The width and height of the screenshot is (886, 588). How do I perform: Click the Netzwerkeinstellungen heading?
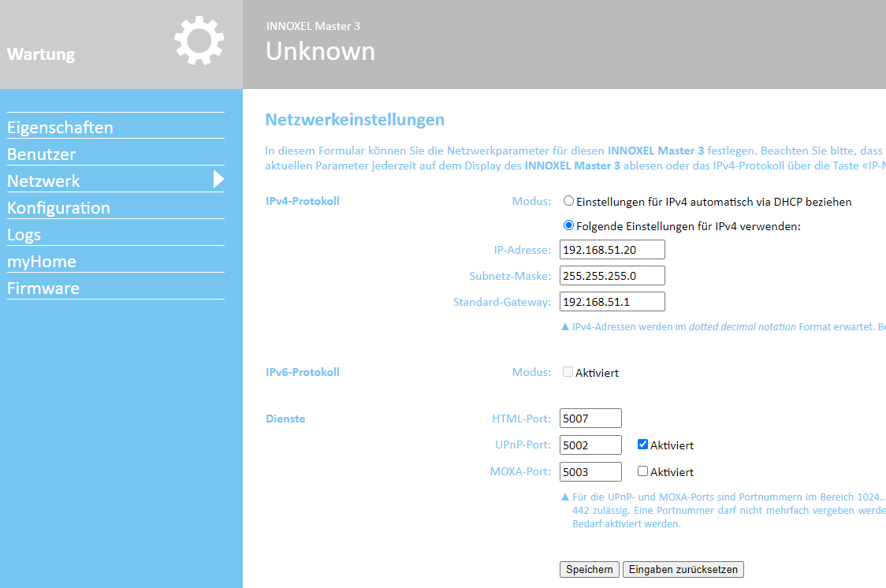pyautogui.click(x=355, y=120)
